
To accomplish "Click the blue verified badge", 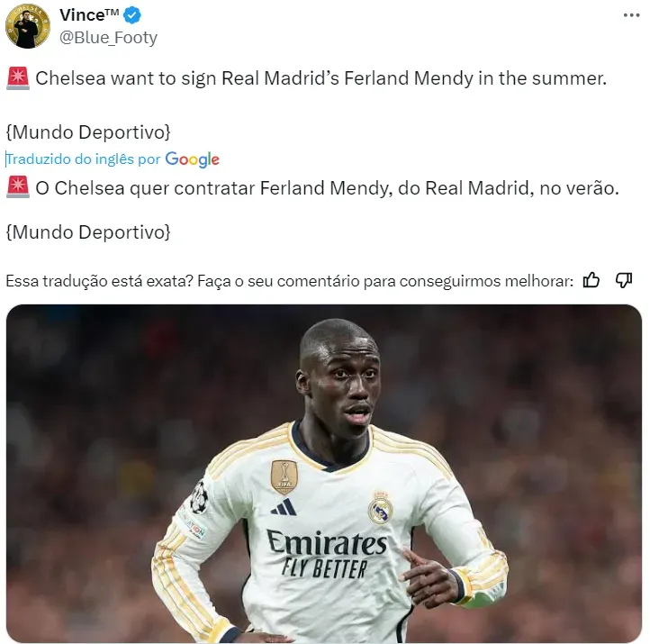I will [x=132, y=15].
